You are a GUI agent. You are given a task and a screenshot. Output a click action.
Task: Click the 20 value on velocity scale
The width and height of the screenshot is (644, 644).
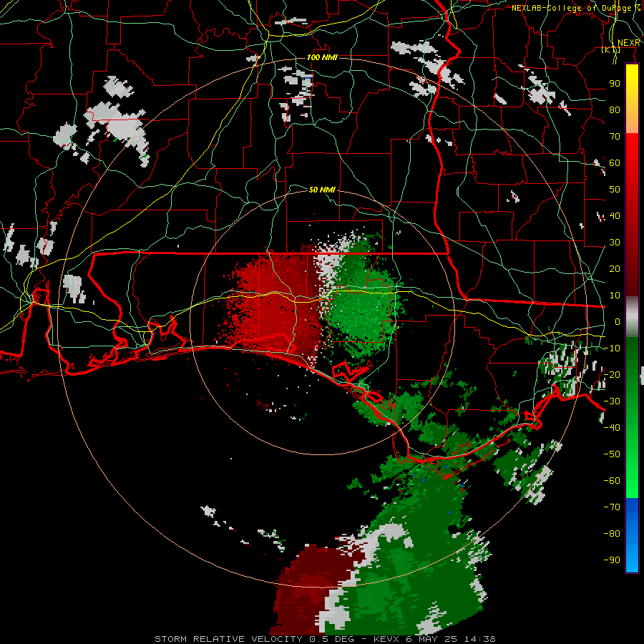coord(615,268)
